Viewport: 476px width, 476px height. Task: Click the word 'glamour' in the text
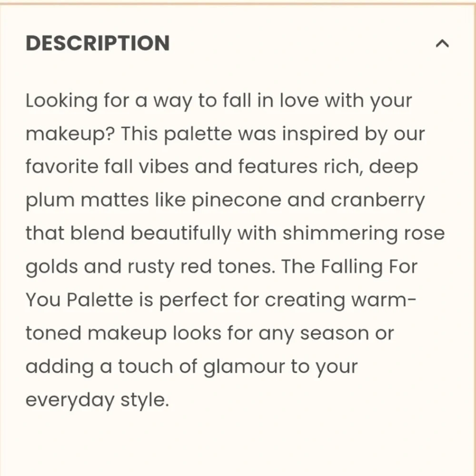pyautogui.click(x=244, y=367)
